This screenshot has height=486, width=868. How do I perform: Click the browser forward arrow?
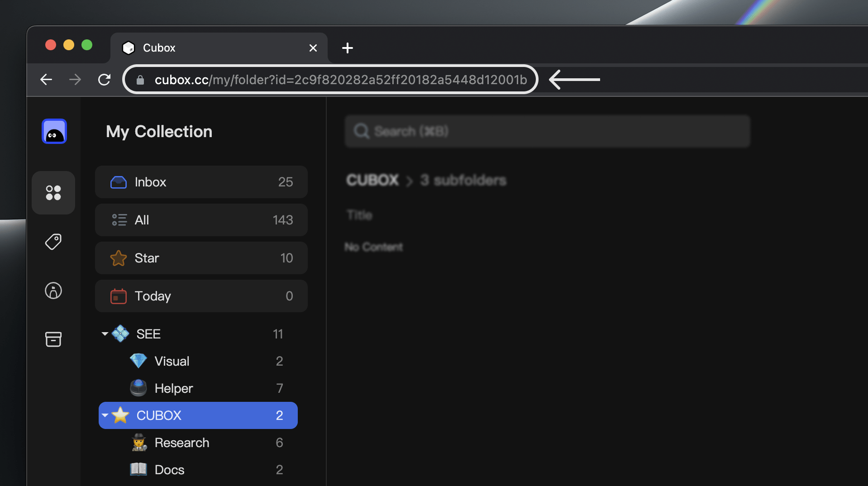tap(75, 80)
